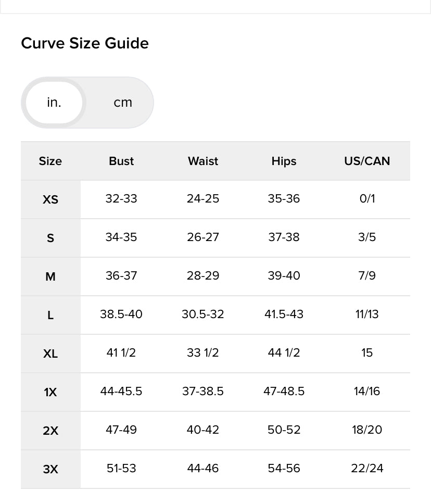The width and height of the screenshot is (431, 504).
Task: Select the in. unit option
Action: tap(54, 103)
